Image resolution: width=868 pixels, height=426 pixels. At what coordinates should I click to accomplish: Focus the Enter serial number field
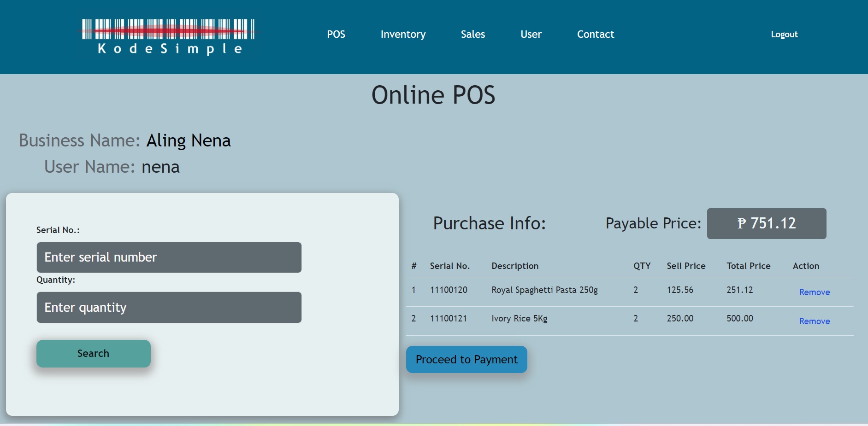coord(169,257)
